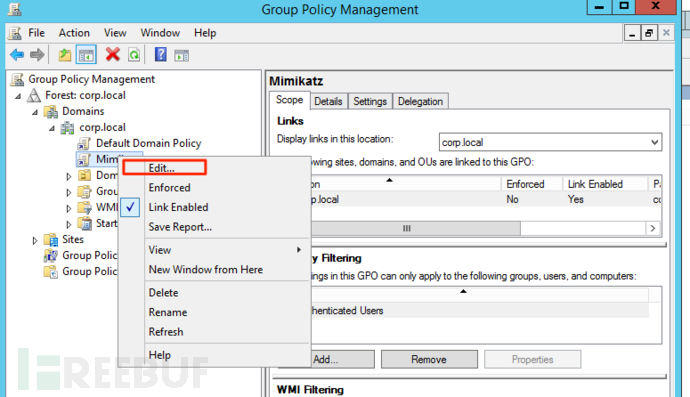Click the Back arrow toolbar icon

tap(17, 55)
